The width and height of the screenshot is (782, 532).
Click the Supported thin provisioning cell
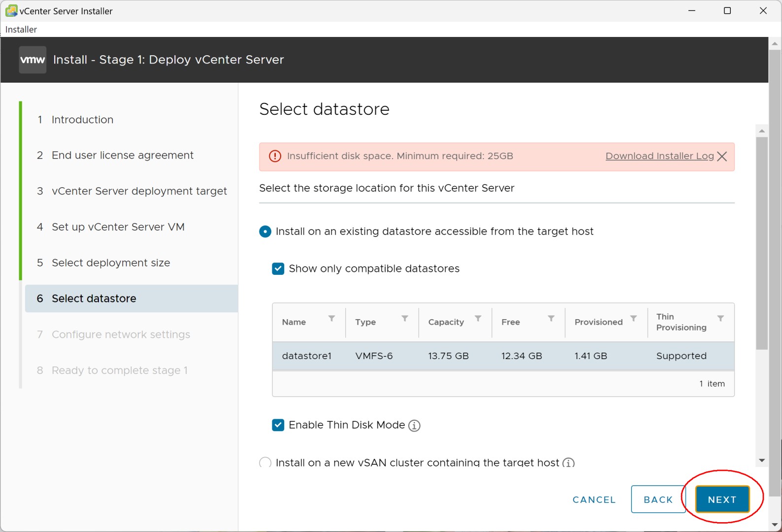pos(681,356)
